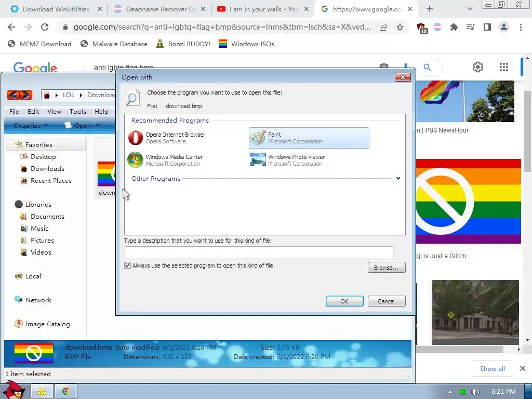Open Chrome extensions puzzle icon

[454, 27]
